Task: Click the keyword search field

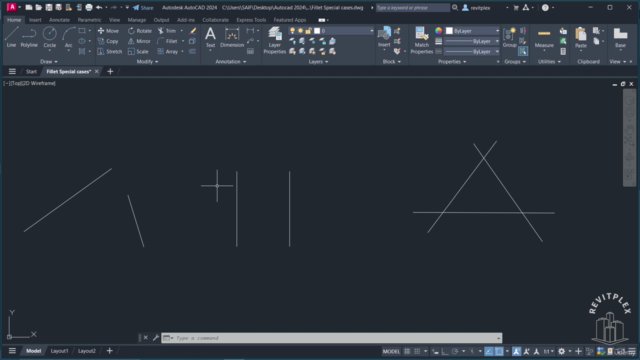Action: [413, 7]
